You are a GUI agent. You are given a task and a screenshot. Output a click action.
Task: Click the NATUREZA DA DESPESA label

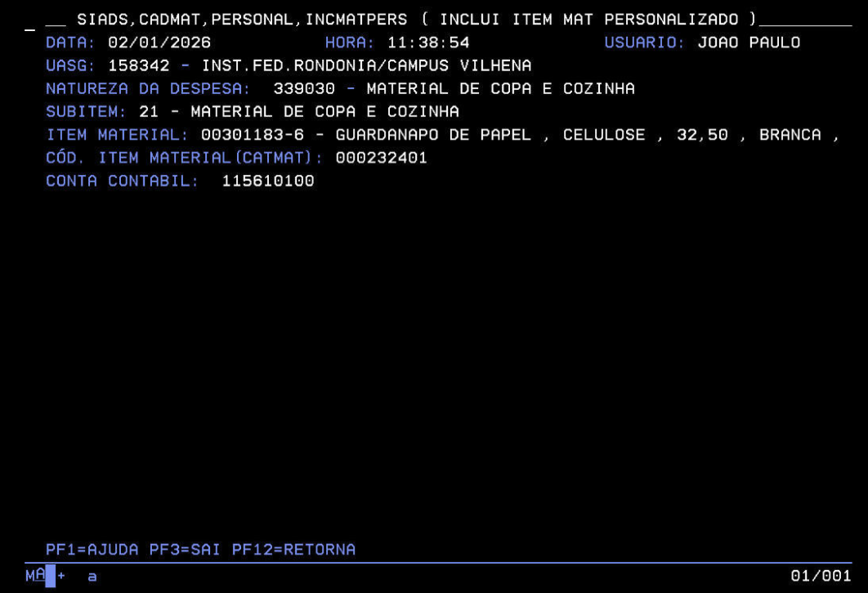(148, 88)
